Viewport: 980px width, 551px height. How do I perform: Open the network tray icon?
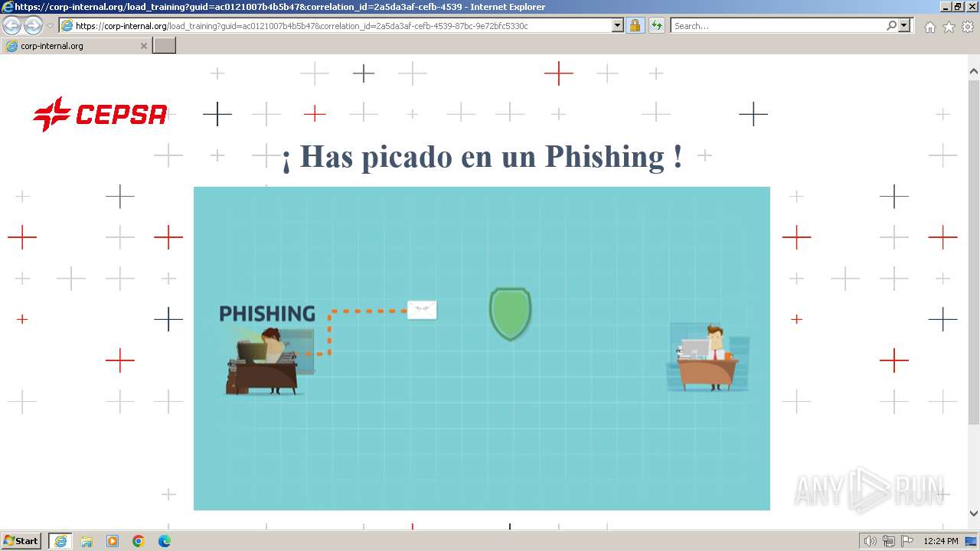tap(889, 541)
